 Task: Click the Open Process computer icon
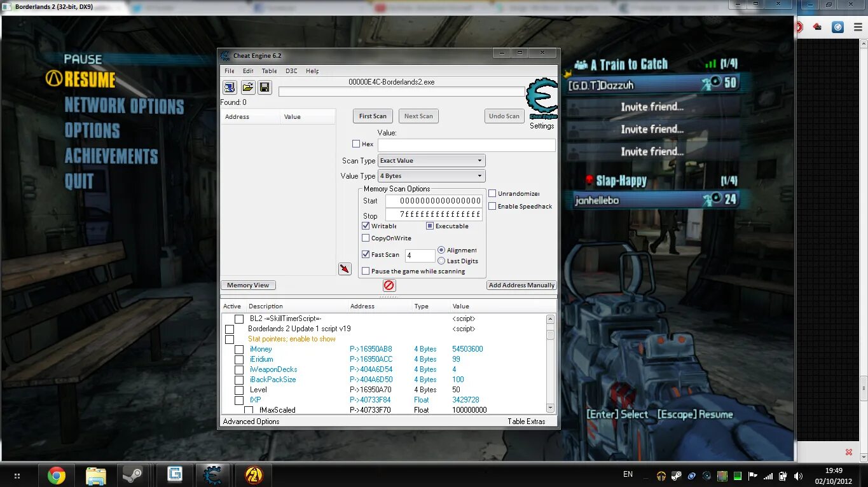pos(230,87)
